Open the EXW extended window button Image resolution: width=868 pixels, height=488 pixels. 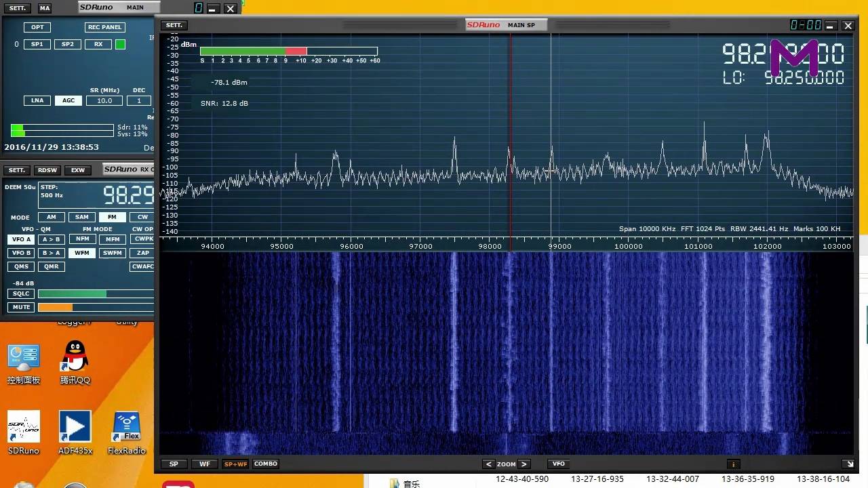[x=78, y=170]
